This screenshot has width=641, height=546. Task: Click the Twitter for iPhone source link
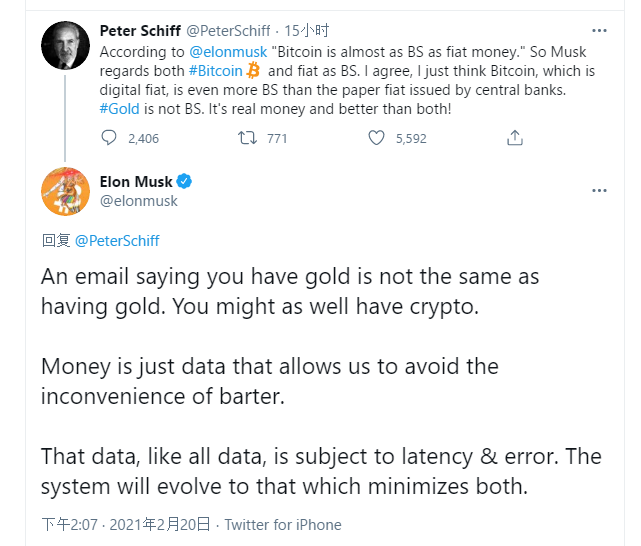(283, 525)
